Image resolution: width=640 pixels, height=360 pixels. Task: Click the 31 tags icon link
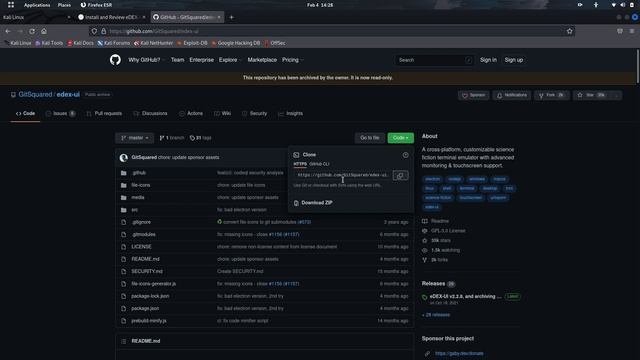(x=200, y=138)
